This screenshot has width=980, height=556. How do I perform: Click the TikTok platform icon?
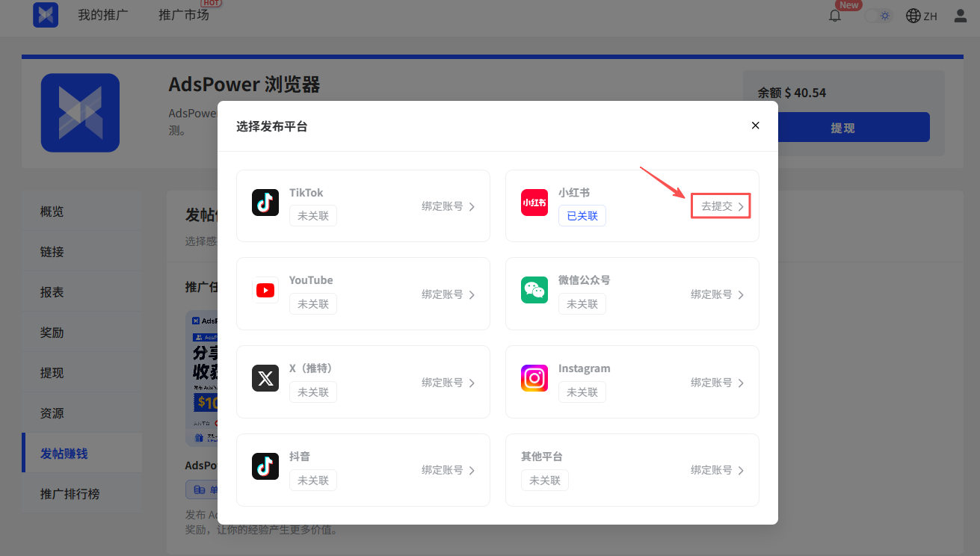(265, 203)
